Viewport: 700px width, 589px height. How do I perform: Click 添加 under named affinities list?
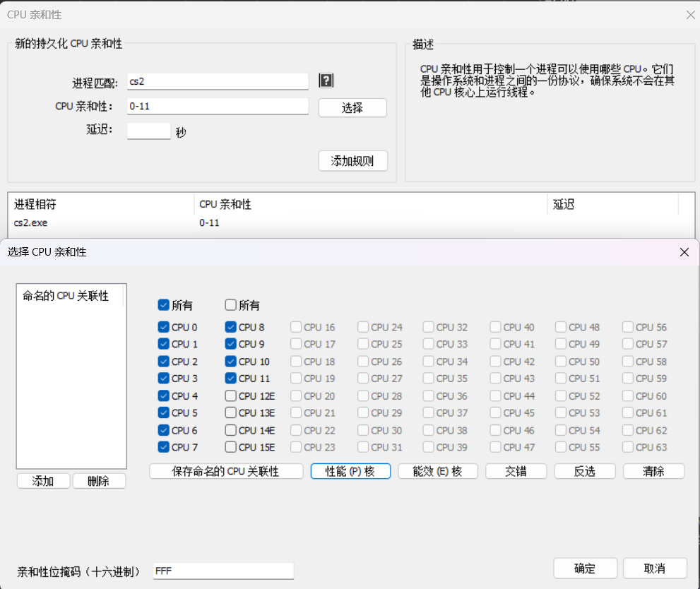pos(43,481)
